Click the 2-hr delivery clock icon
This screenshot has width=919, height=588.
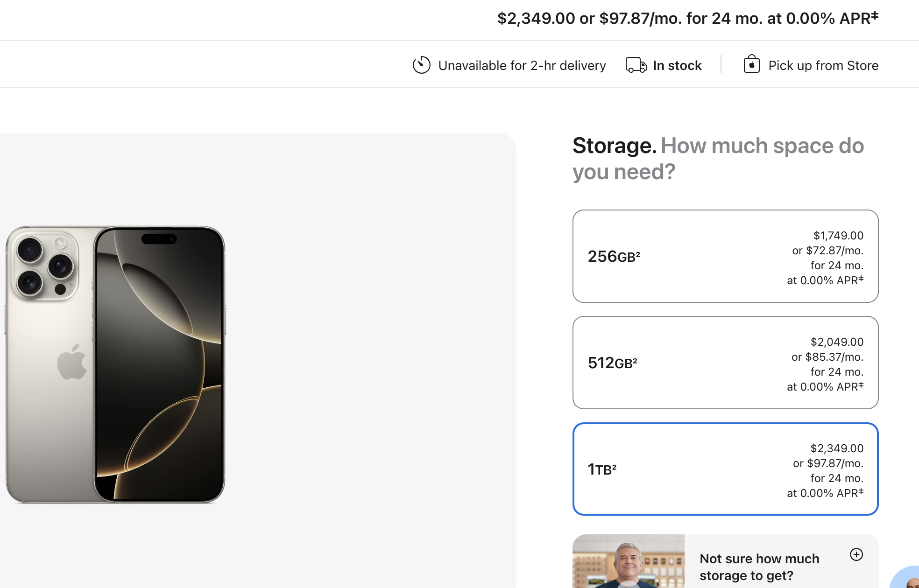tap(421, 65)
